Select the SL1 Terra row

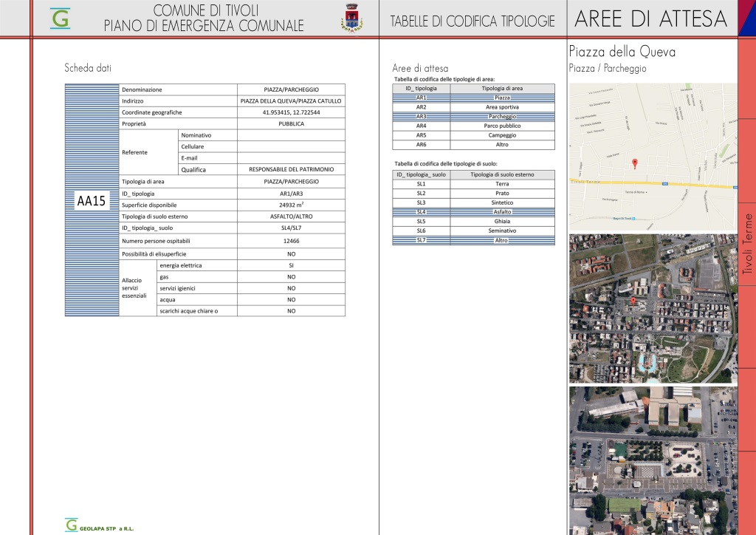pyautogui.click(x=473, y=184)
